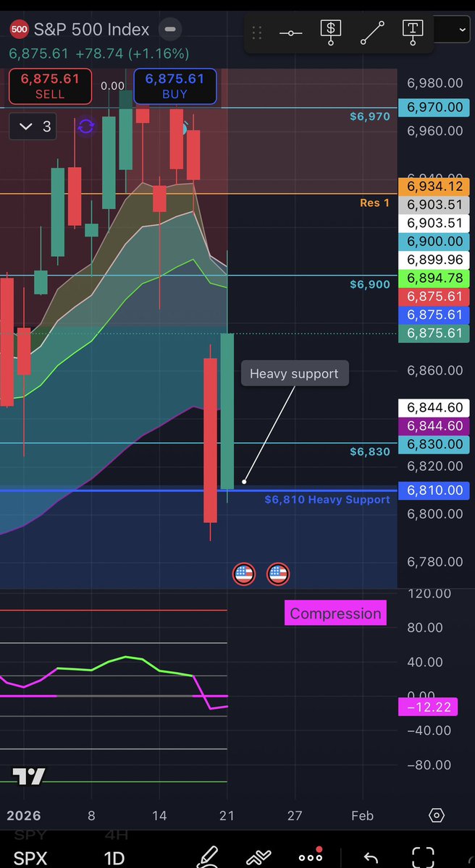Open the dropdown chevron at top right
The height and width of the screenshot is (868, 475).
point(463,30)
